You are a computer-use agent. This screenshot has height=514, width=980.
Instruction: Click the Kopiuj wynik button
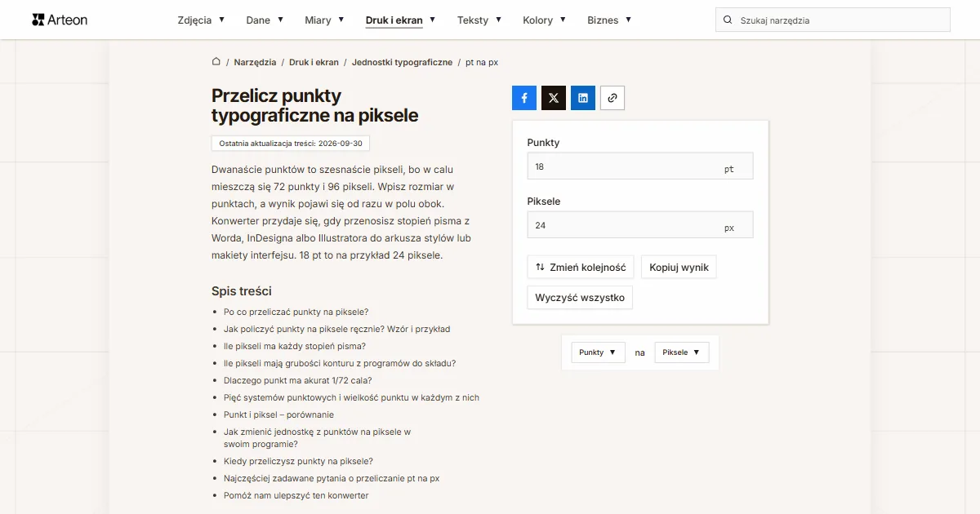coord(679,267)
